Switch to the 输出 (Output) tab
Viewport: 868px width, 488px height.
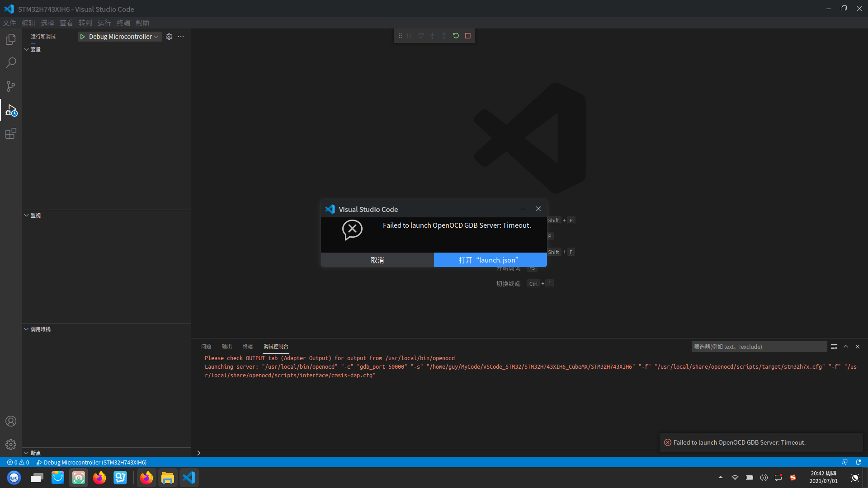tap(227, 347)
